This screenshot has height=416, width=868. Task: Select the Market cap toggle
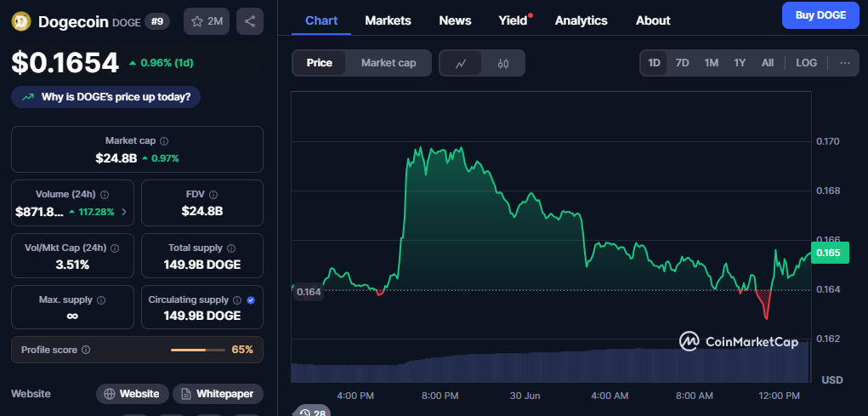[x=389, y=63]
